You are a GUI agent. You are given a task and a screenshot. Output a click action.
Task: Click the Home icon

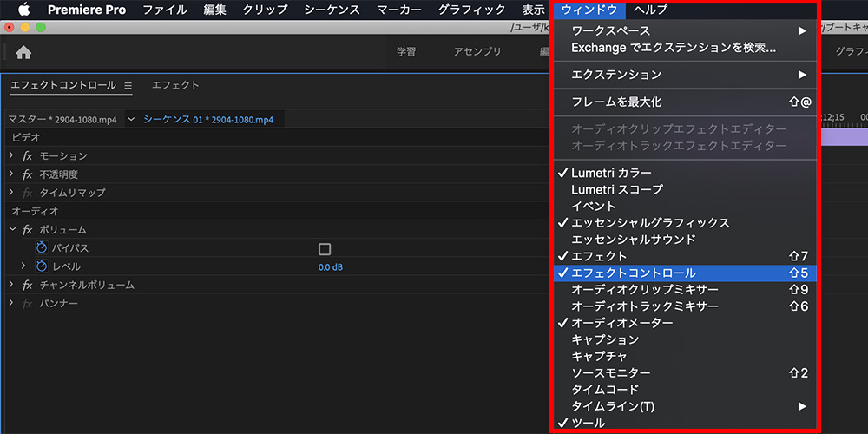(x=23, y=53)
